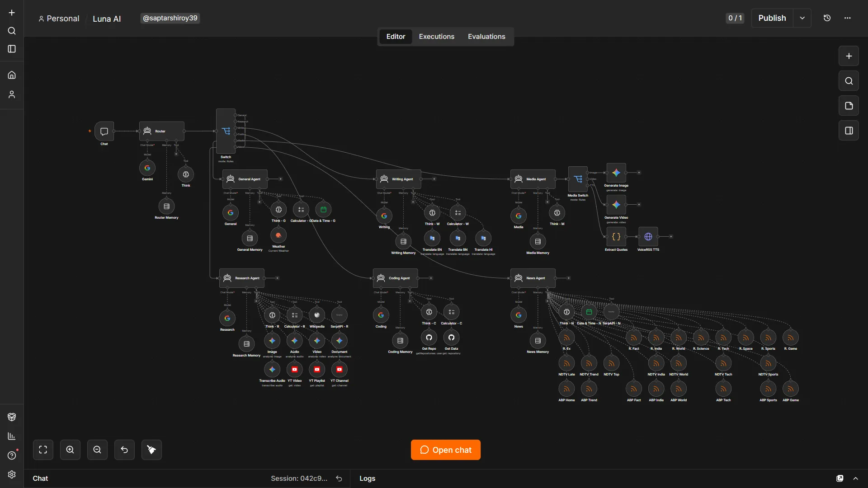Click the Publish button
This screenshot has height=488, width=868.
tap(772, 18)
